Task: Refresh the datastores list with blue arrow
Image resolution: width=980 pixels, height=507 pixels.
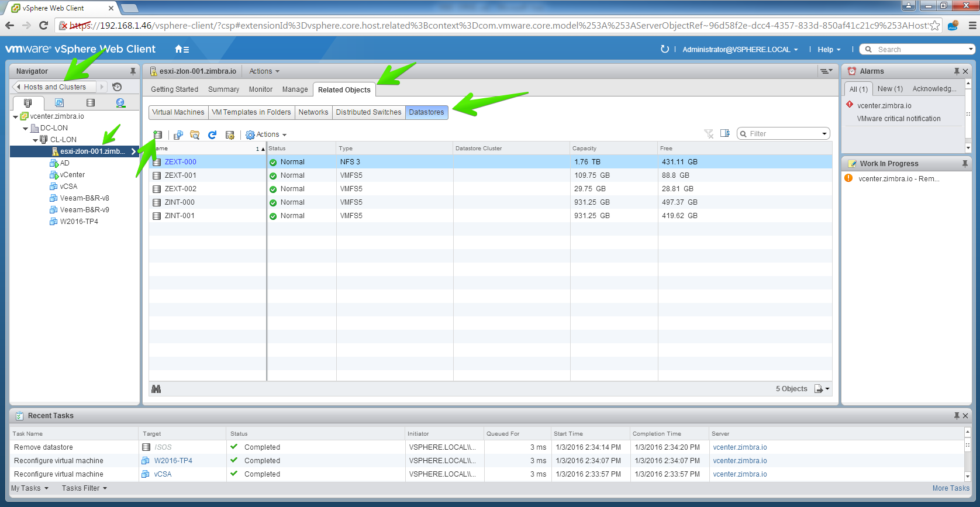Action: coord(212,135)
